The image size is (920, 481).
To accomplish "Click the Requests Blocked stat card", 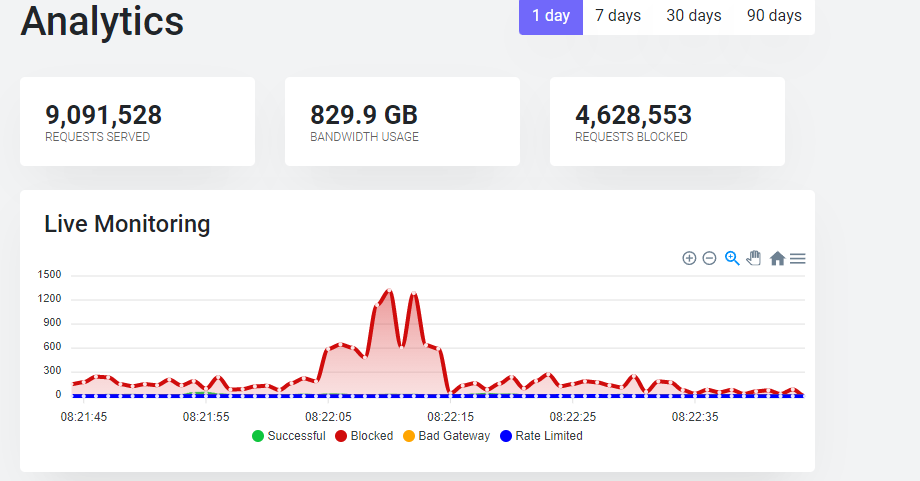I will 667,121.
